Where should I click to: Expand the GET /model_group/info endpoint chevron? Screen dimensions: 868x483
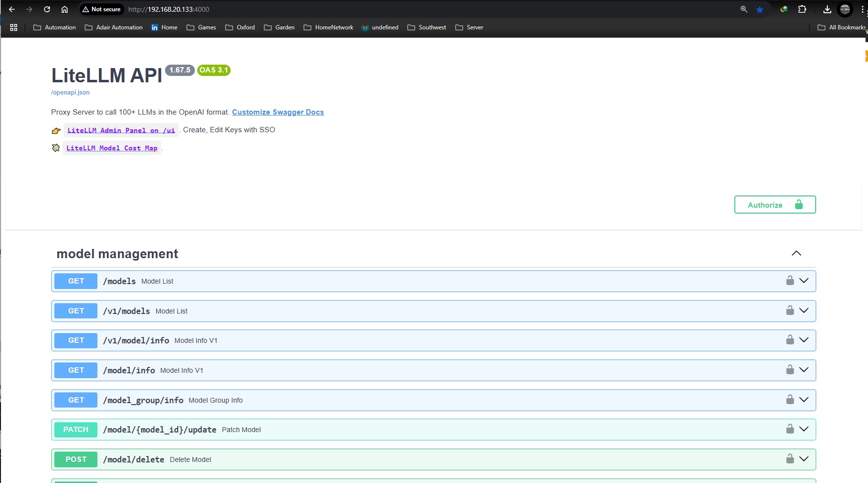tap(804, 400)
